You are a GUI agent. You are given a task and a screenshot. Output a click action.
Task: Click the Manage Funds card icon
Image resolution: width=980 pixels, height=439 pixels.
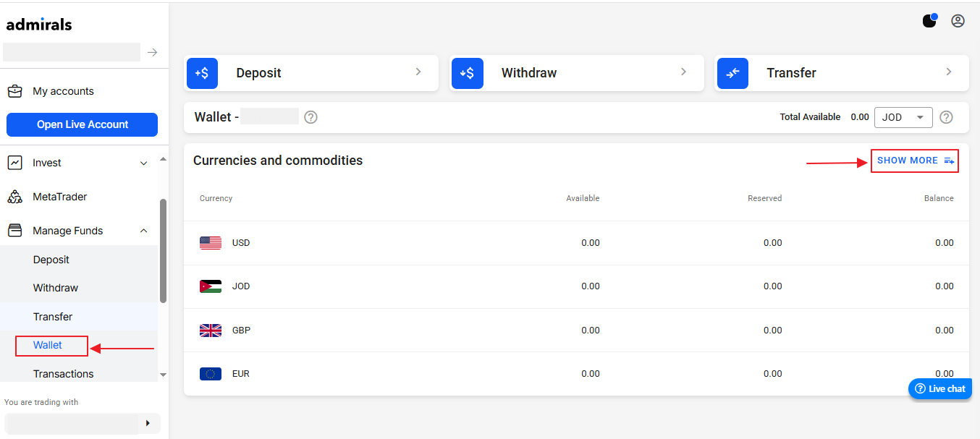[14, 231]
